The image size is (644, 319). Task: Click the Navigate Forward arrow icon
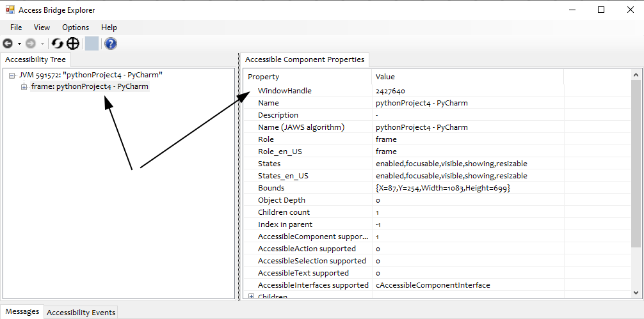coord(31,43)
